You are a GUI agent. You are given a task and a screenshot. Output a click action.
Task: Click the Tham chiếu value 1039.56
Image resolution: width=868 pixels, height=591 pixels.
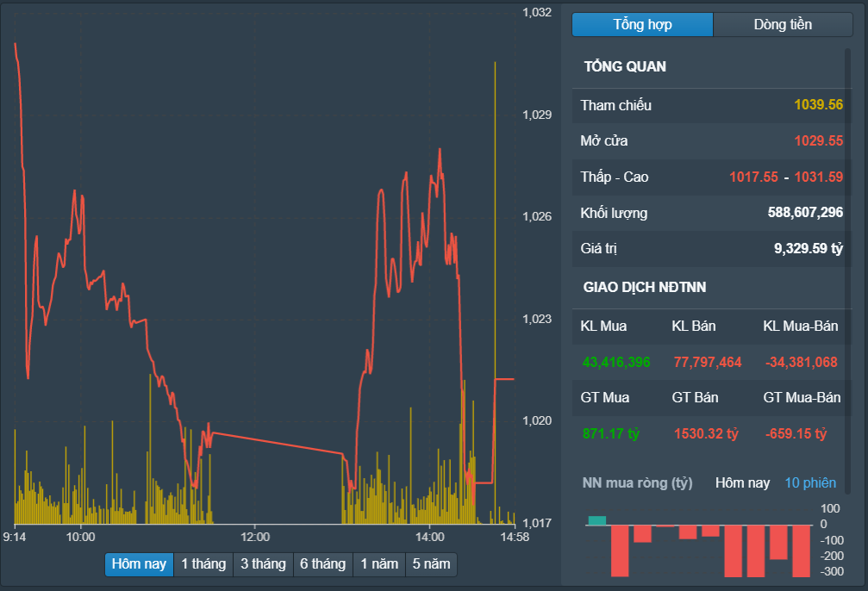point(818,105)
